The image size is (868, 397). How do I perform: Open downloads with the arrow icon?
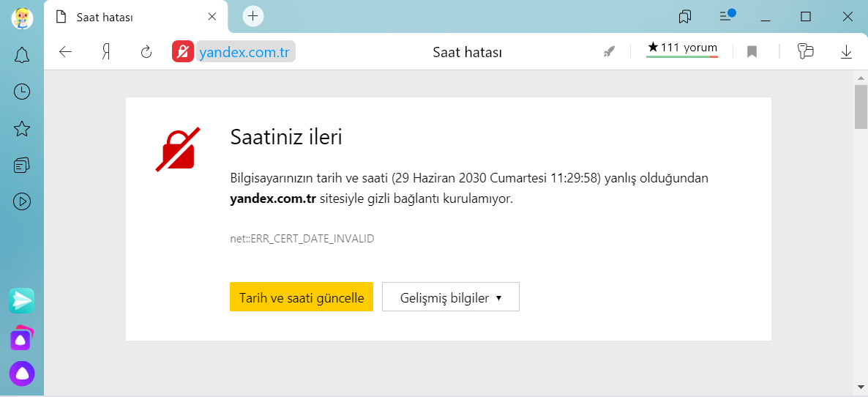[846, 52]
